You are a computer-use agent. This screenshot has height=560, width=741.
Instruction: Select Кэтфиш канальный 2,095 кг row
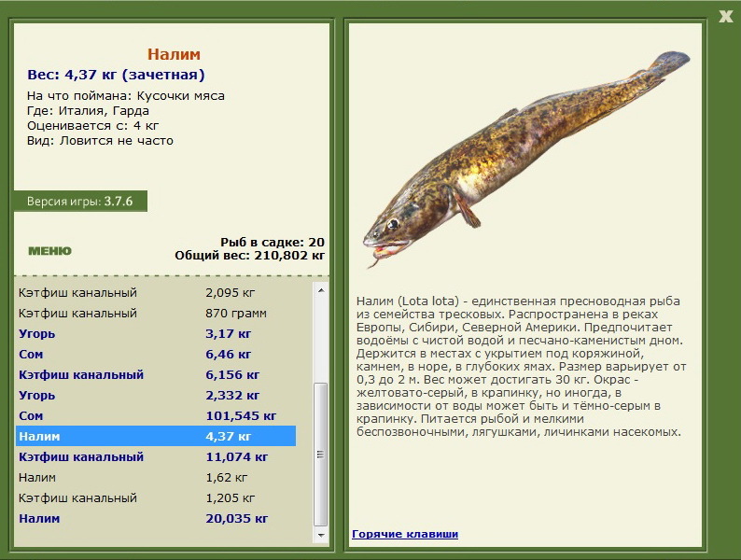point(155,292)
